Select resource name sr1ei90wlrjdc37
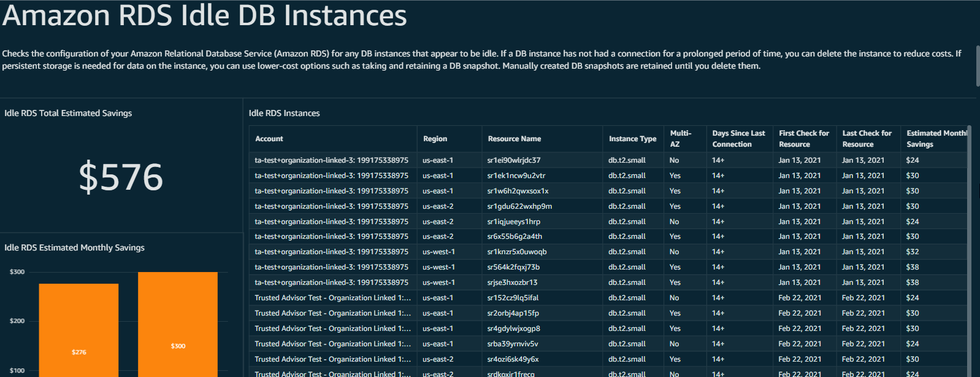The width and height of the screenshot is (980, 377). 513,160
